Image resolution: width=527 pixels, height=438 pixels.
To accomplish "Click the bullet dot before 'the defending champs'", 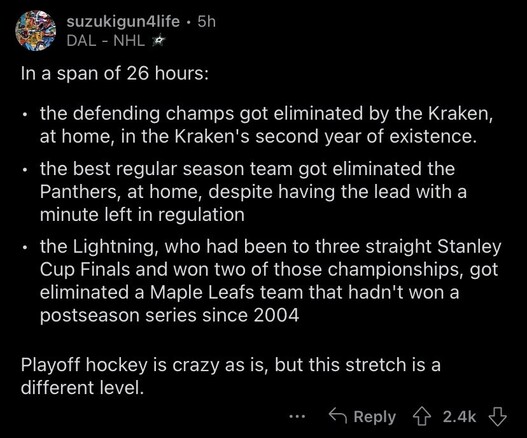I will coord(24,115).
